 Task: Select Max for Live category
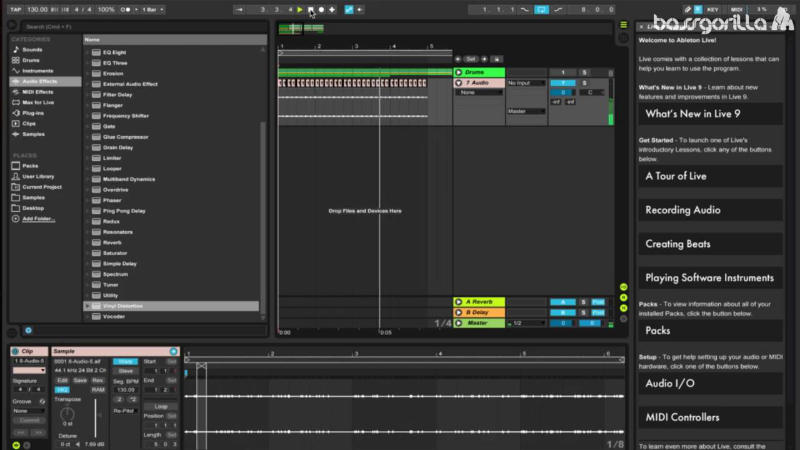point(38,103)
